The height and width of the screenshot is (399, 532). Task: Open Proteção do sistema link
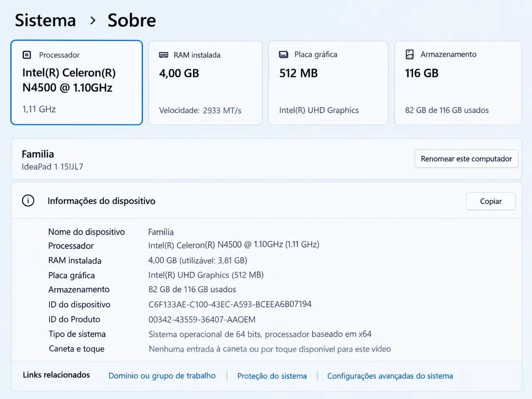tap(272, 376)
